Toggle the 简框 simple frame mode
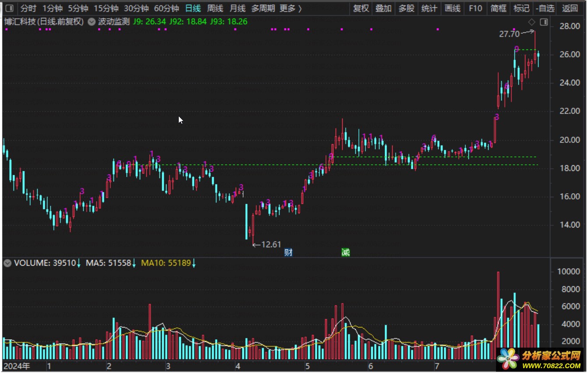The image size is (588, 373). click(x=499, y=8)
